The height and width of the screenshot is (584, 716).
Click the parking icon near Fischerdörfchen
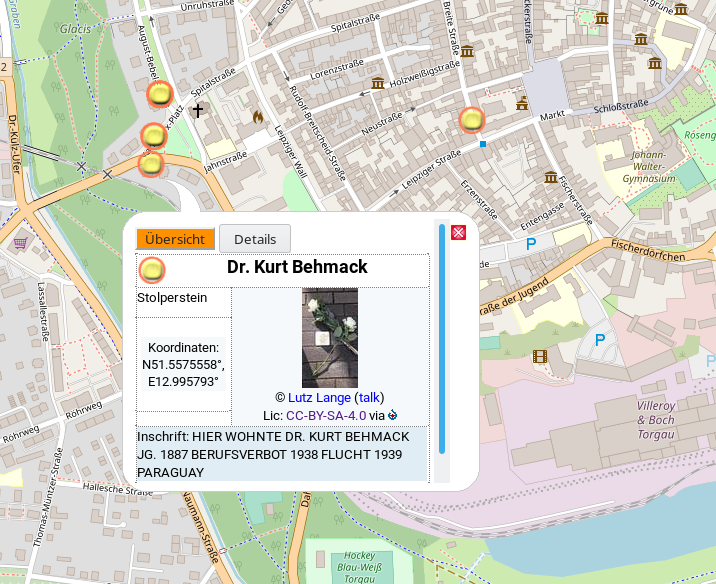point(531,244)
